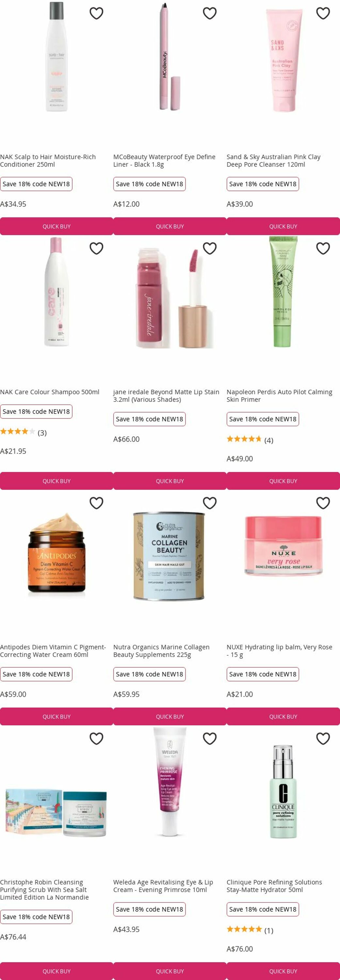Add Clinique Stay-Matte Hydrator to wishlist
Viewport: 340px width, 980px height.
[323, 738]
